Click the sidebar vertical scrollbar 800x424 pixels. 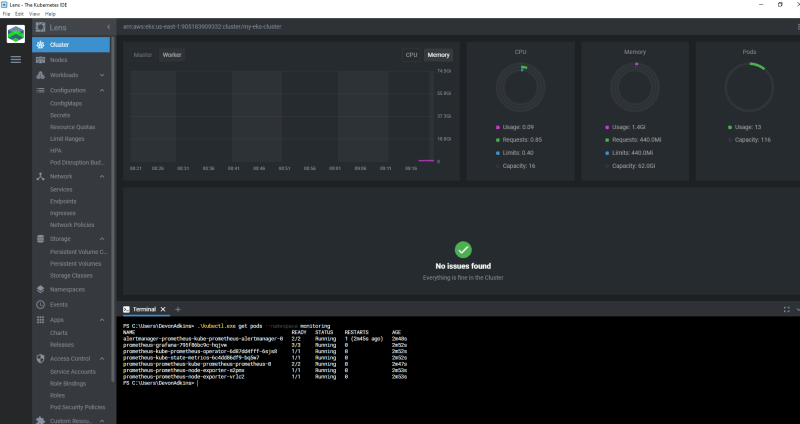(113, 208)
